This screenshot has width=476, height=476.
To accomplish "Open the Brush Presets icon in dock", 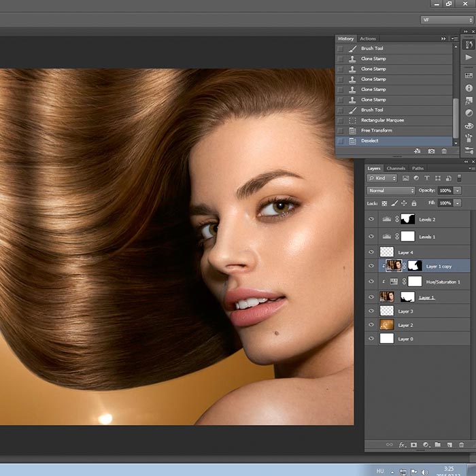I will point(469,138).
